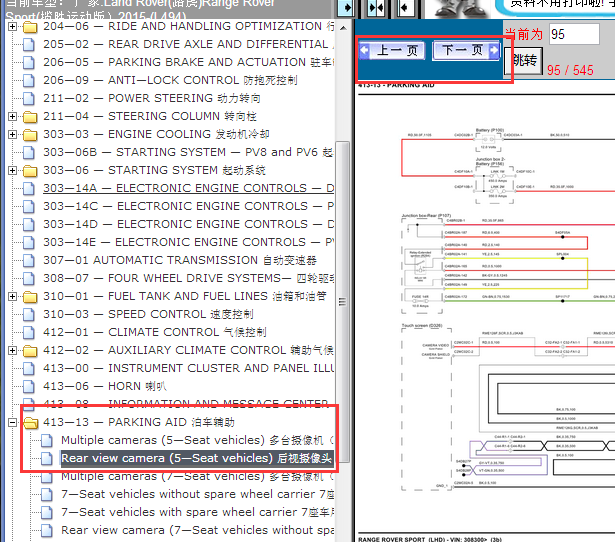
Task: Click folder icon of 303-03 Engine Cooling
Action: point(30,135)
